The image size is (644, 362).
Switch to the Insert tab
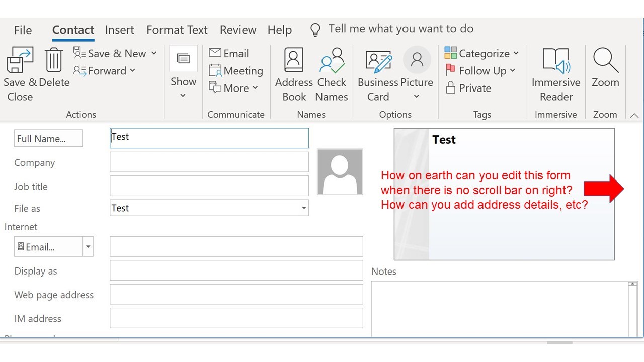pos(119,30)
